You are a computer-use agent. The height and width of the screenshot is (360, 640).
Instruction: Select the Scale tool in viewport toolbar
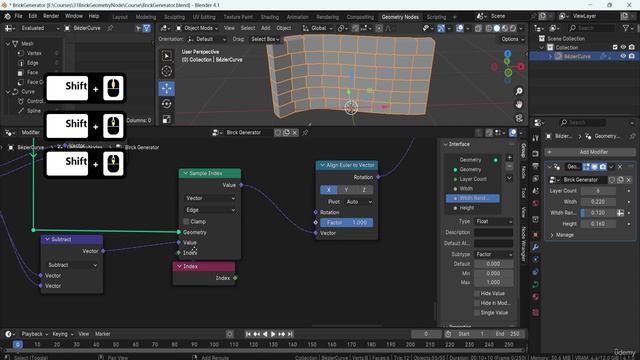(x=167, y=119)
